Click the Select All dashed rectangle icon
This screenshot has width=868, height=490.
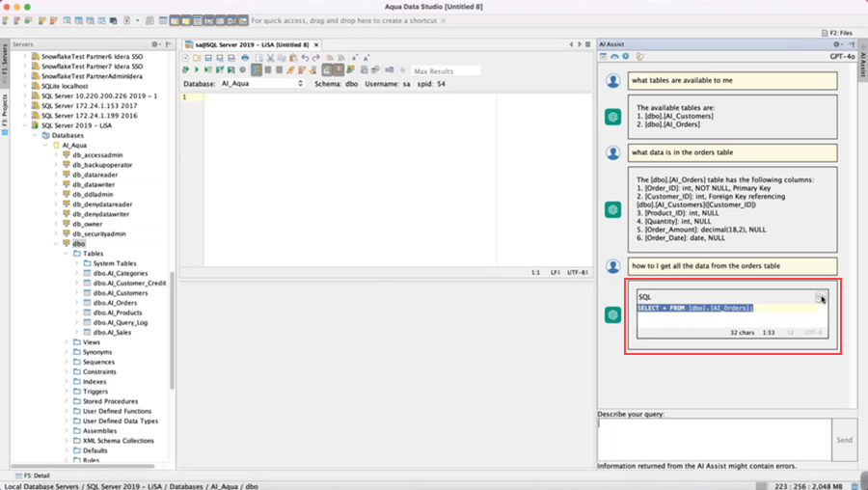[x=258, y=58]
